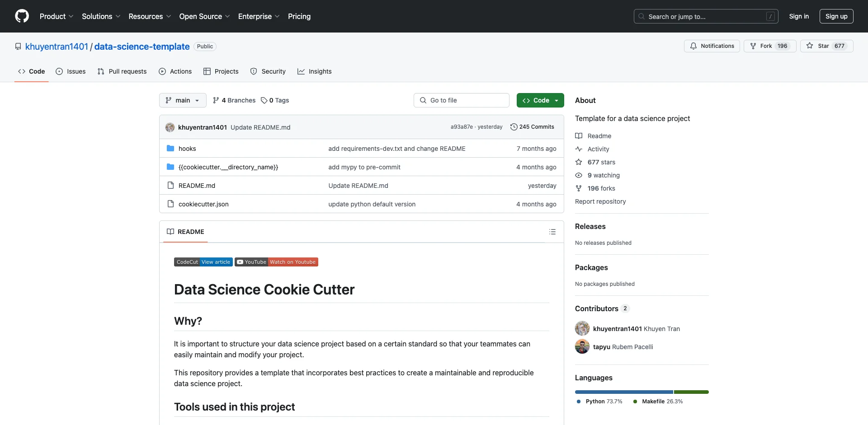868x425 pixels.
Task: Open tapyu Rubem Pacelli contributor profile
Action: click(x=623, y=347)
